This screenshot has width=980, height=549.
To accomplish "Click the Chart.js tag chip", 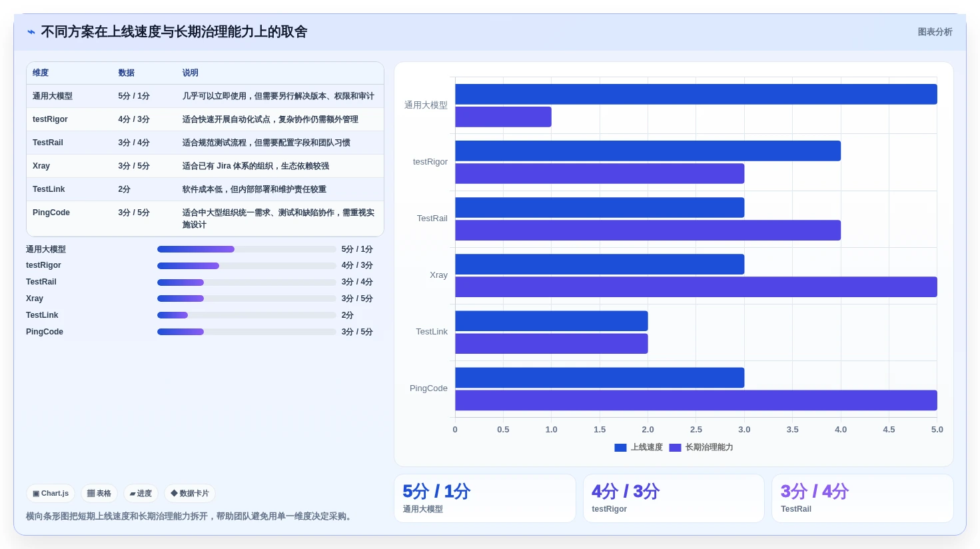I will pyautogui.click(x=51, y=494).
